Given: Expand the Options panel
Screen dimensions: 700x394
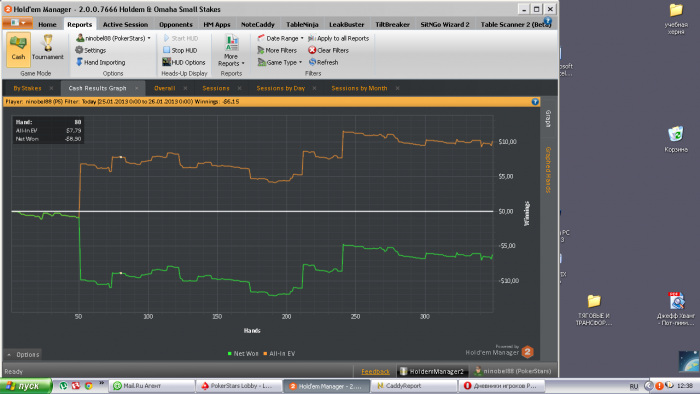Looking at the screenshot, I should coord(23,355).
